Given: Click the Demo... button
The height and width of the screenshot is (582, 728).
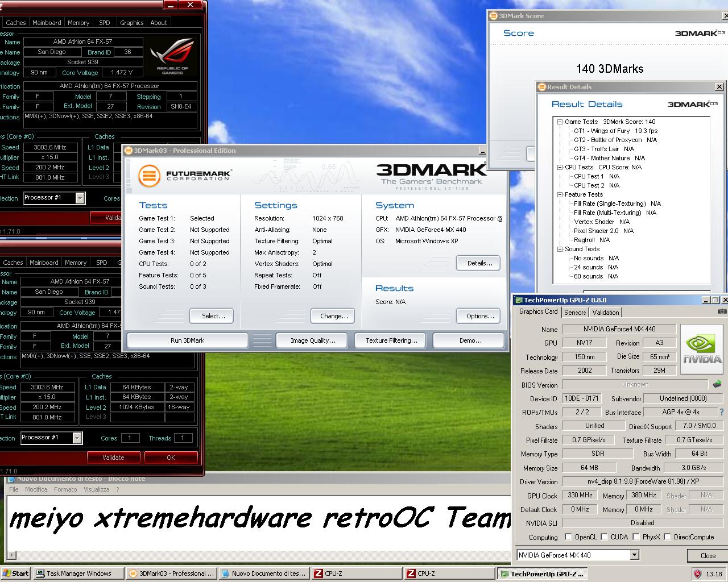Looking at the screenshot, I should pos(469,340).
